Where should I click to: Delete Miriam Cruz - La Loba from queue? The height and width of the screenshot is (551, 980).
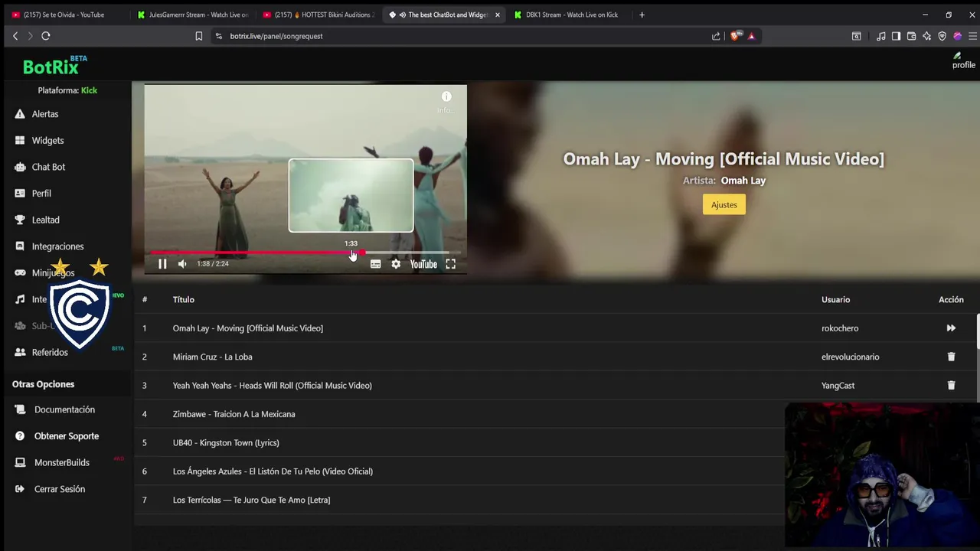(x=951, y=357)
